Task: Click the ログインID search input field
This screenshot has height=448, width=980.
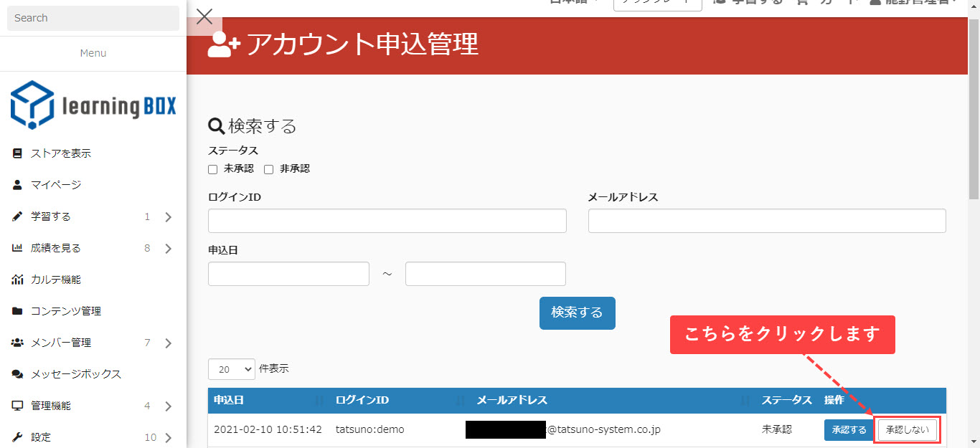Action: tap(387, 221)
